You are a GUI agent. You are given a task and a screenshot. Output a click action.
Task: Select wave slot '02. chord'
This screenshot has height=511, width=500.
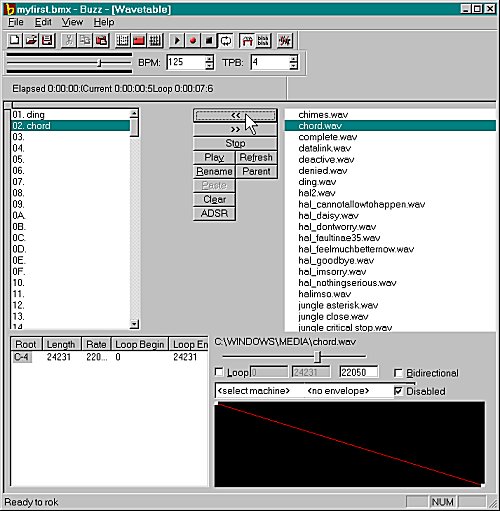click(x=71, y=126)
